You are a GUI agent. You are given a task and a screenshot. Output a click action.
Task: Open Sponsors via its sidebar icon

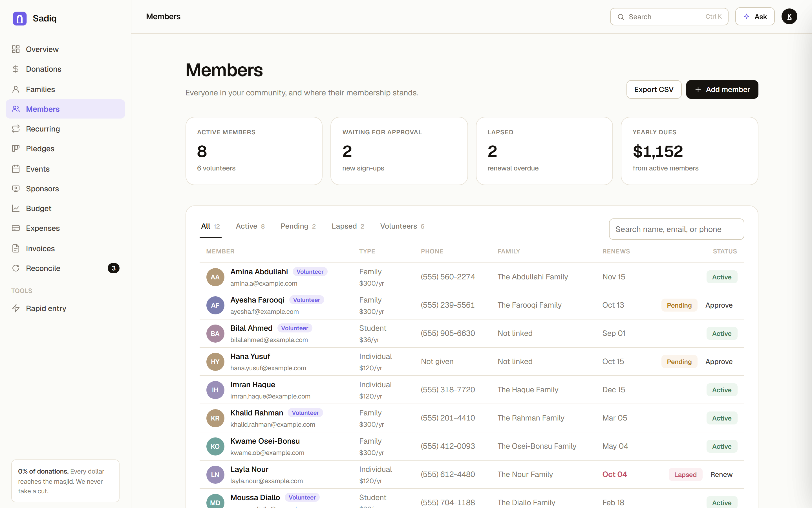(x=16, y=189)
